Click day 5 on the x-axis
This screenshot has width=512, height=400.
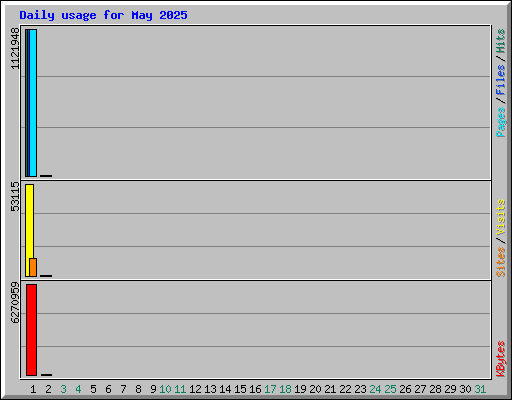[93, 389]
